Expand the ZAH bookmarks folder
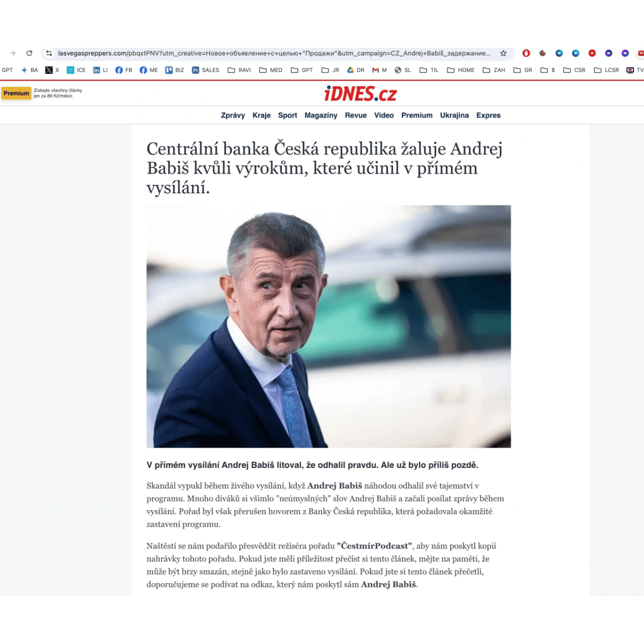Viewport: 644px width, 644px height. point(494,70)
